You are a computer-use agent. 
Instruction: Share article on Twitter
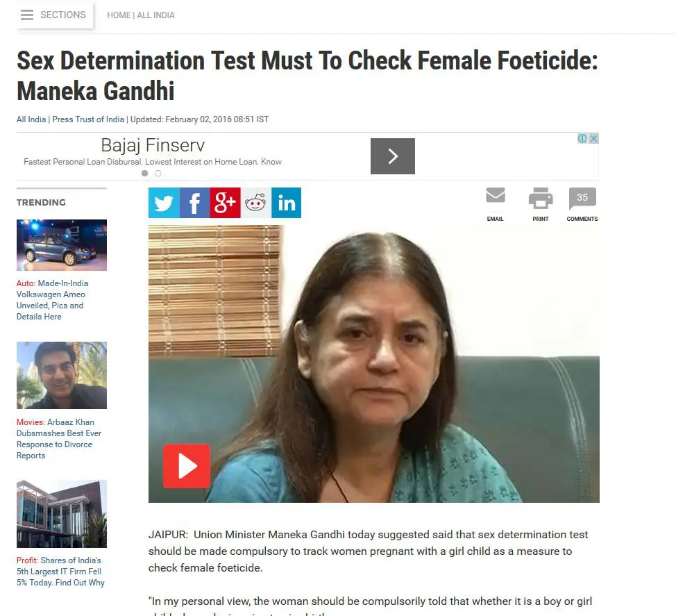coord(164,203)
